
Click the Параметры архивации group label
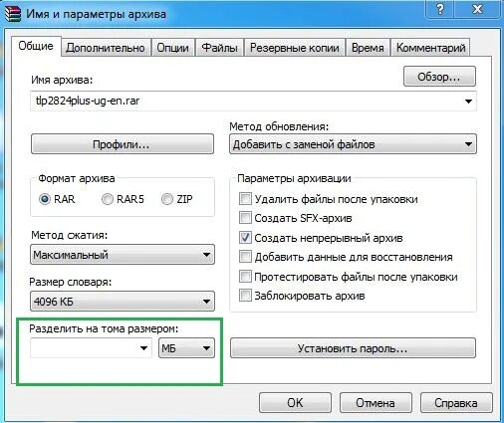(x=294, y=178)
